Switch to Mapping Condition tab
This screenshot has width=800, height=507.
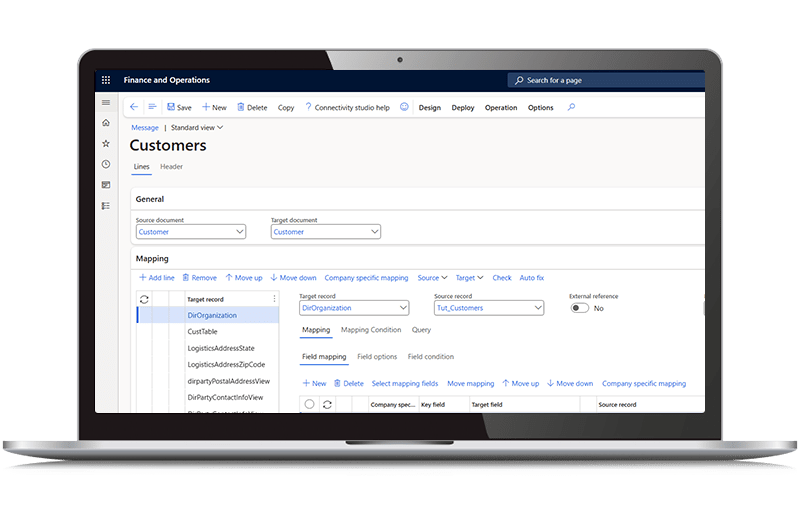[x=371, y=330]
